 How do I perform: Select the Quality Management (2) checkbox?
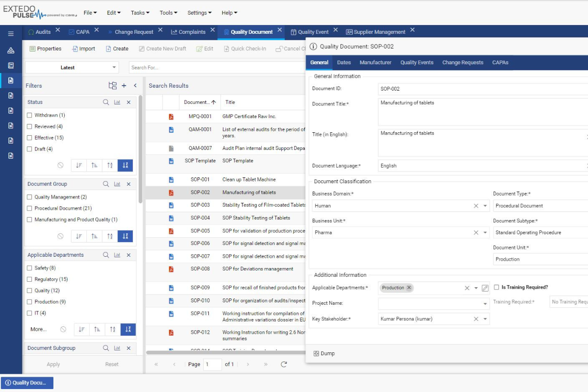(x=29, y=197)
